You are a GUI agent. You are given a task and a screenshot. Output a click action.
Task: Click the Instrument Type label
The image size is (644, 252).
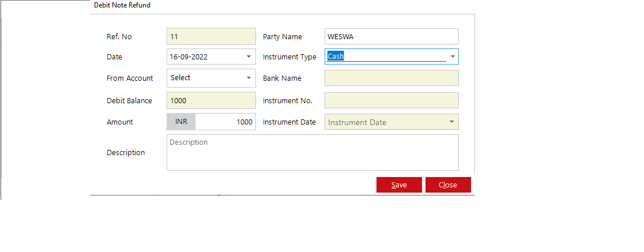289,57
